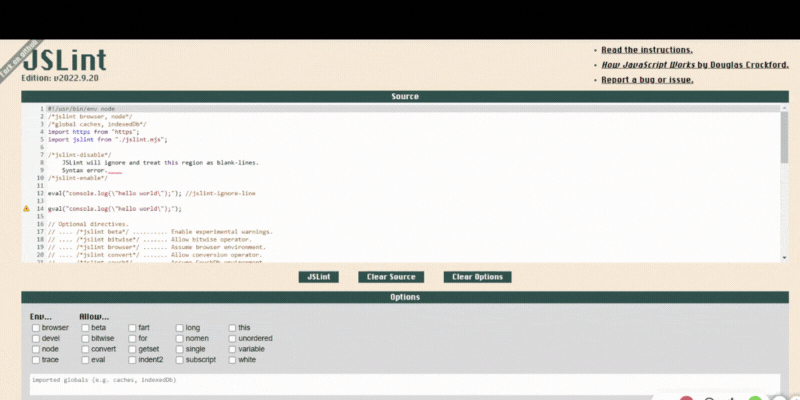The width and height of the screenshot is (800, 400).
Task: Enable the devel environment checkbox
Action: (x=36, y=339)
